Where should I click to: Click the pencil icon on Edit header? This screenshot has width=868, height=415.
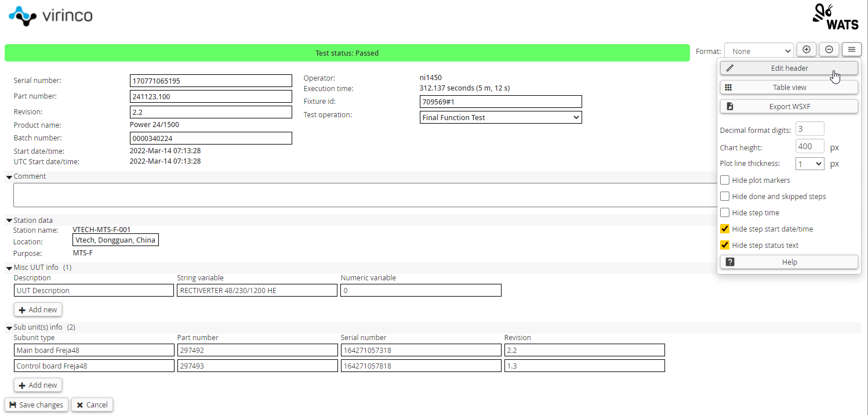pos(729,68)
